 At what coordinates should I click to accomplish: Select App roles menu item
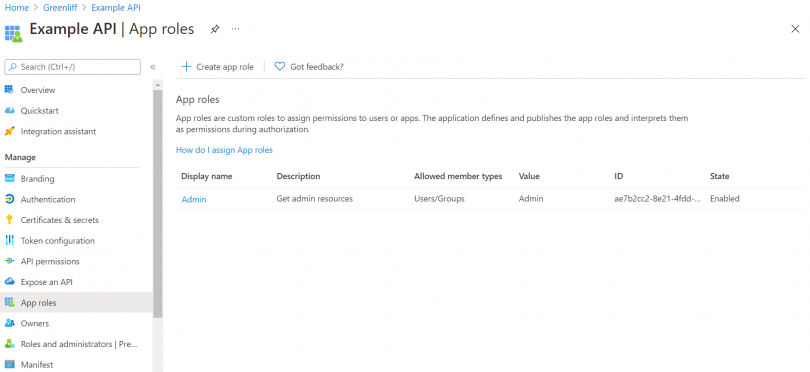tap(76, 303)
